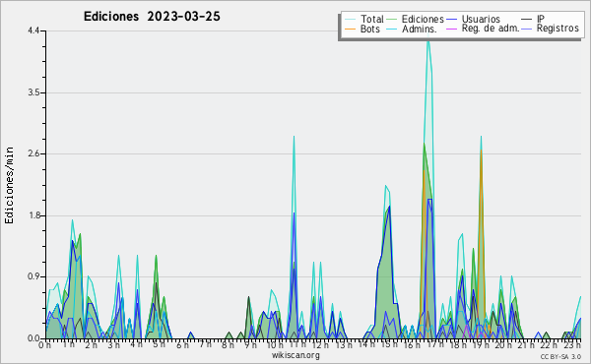
Task: Click the orange Bots peak near 19 h
Action: [x=481, y=150]
